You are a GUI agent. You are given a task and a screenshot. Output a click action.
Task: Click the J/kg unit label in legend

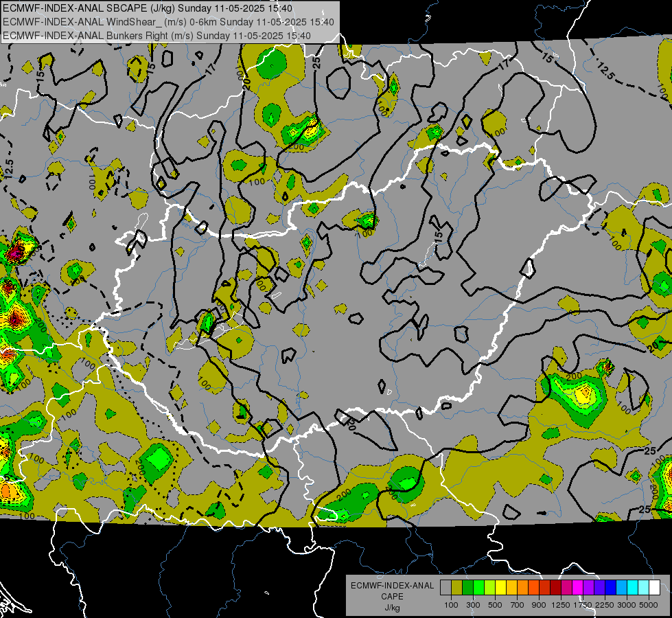tap(393, 608)
